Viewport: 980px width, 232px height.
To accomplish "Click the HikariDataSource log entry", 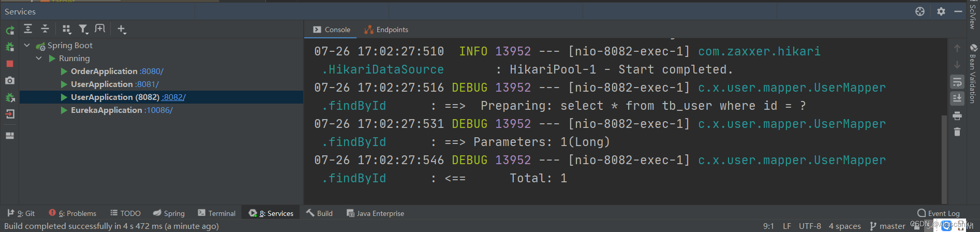I will 382,69.
